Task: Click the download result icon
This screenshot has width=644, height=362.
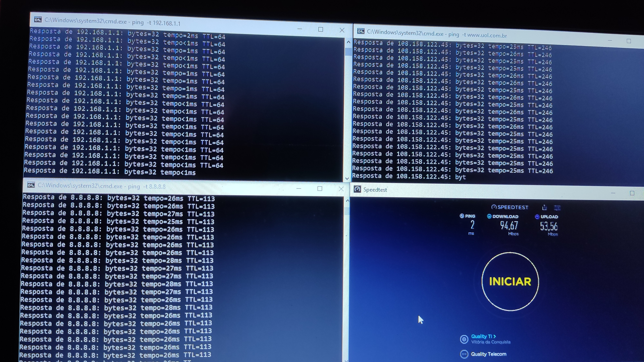Action: 489,216
